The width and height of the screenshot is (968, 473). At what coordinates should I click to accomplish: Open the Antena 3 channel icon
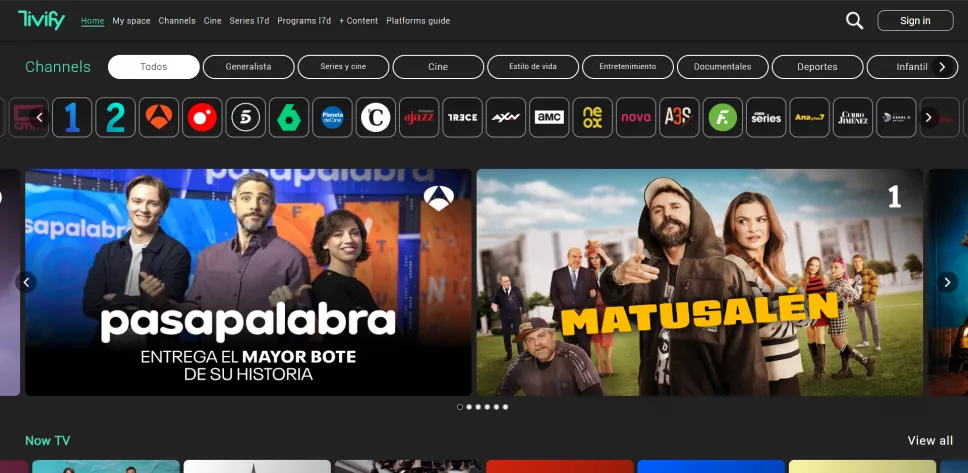tap(159, 117)
